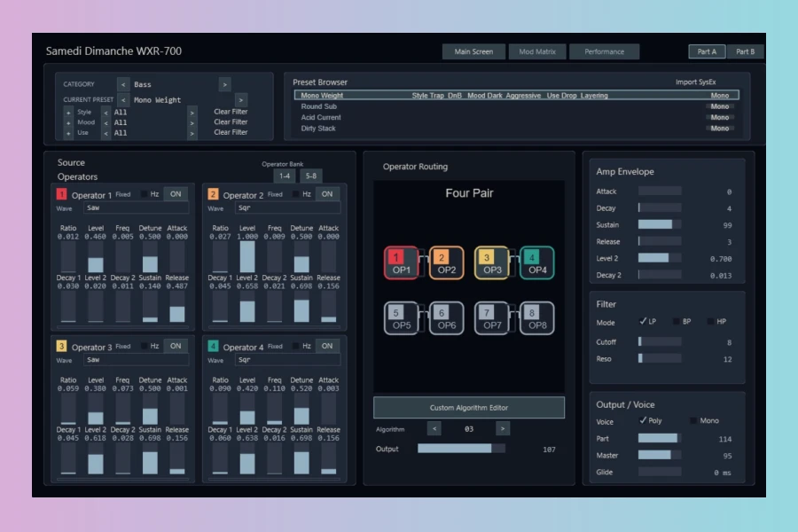Open the Custom Algorithm Editor
The width and height of the screenshot is (798, 532).
[469, 408]
